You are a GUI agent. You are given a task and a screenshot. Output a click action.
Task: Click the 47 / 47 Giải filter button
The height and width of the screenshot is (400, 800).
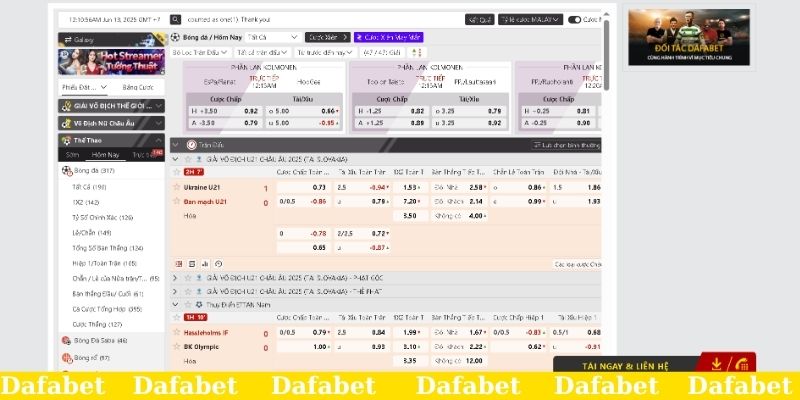382,53
